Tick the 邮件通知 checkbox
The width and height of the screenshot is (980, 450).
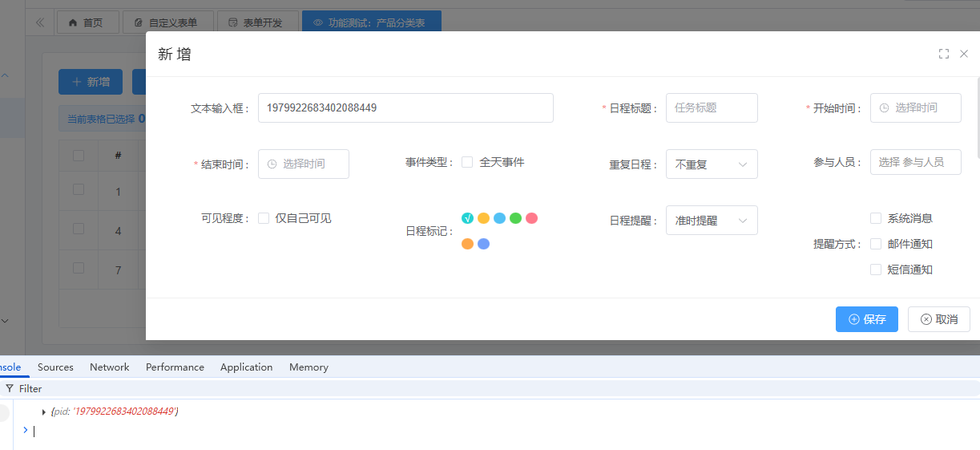point(876,244)
